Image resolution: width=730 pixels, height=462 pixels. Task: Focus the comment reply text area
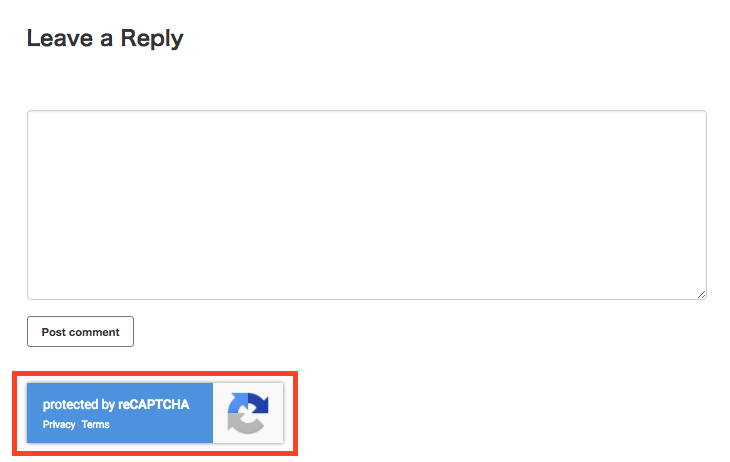[367, 205]
